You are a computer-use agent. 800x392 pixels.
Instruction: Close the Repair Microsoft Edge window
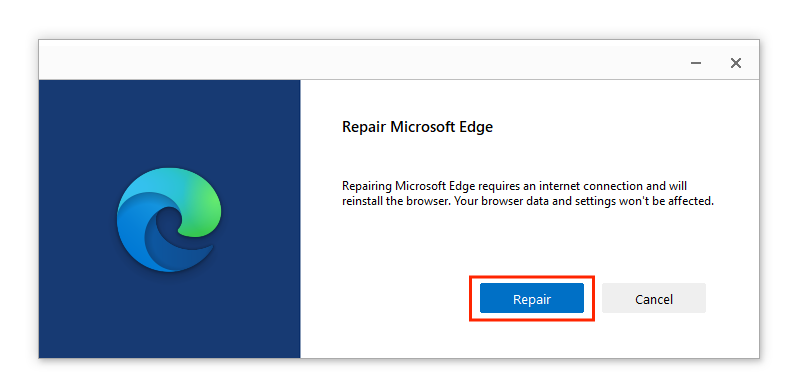click(735, 63)
